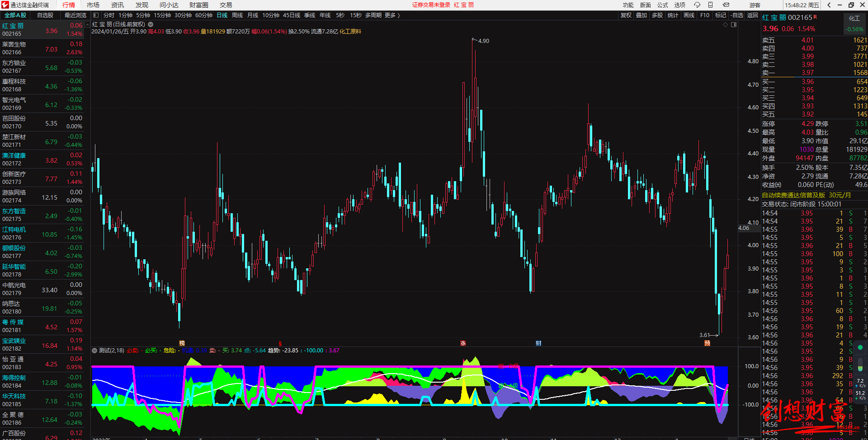Switch to 15分钟 chart period
This screenshot has height=440, width=868.
point(162,15)
